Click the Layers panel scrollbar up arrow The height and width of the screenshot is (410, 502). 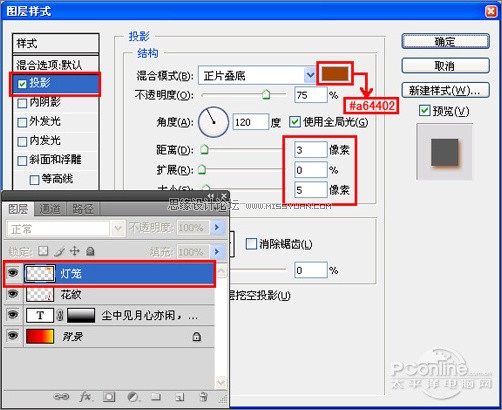click(221, 271)
